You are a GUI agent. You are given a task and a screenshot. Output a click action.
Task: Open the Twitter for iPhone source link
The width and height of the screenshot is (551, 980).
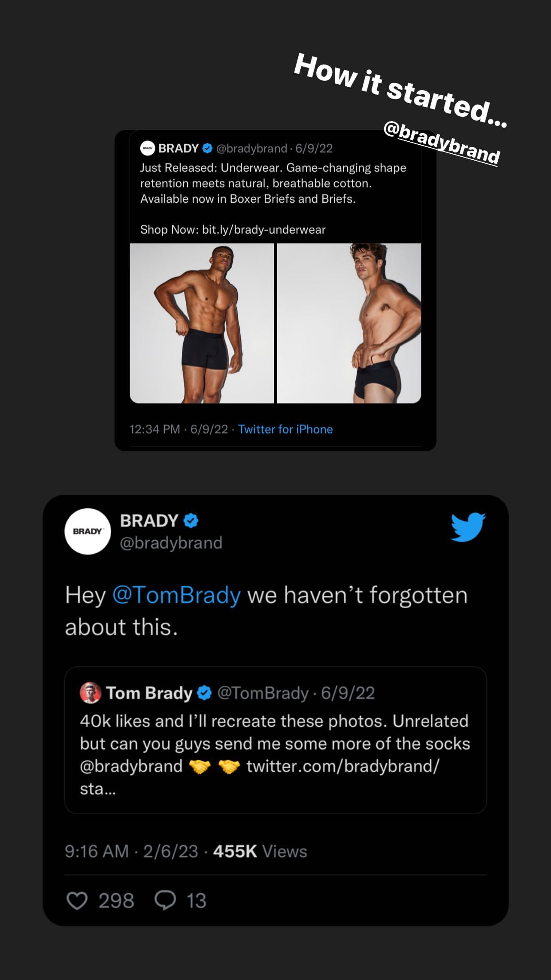coord(285,429)
